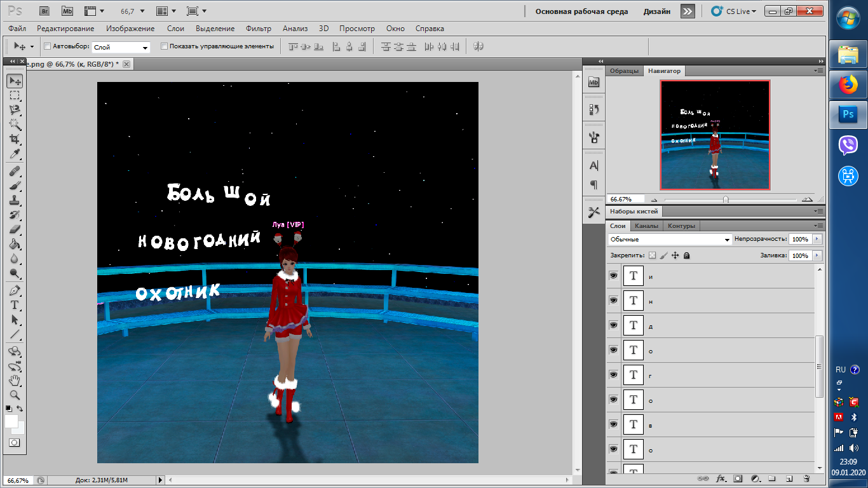The height and width of the screenshot is (488, 868).
Task: Select the Blur tool
Action: (15, 259)
